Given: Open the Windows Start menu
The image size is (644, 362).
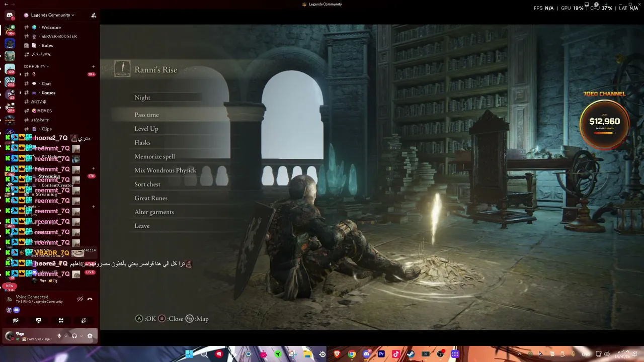Looking at the screenshot, I should (x=189, y=354).
